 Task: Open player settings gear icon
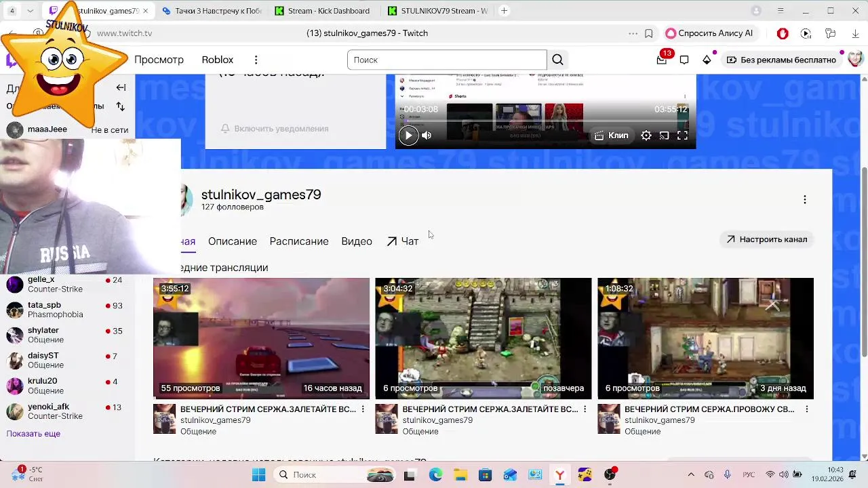click(x=646, y=136)
